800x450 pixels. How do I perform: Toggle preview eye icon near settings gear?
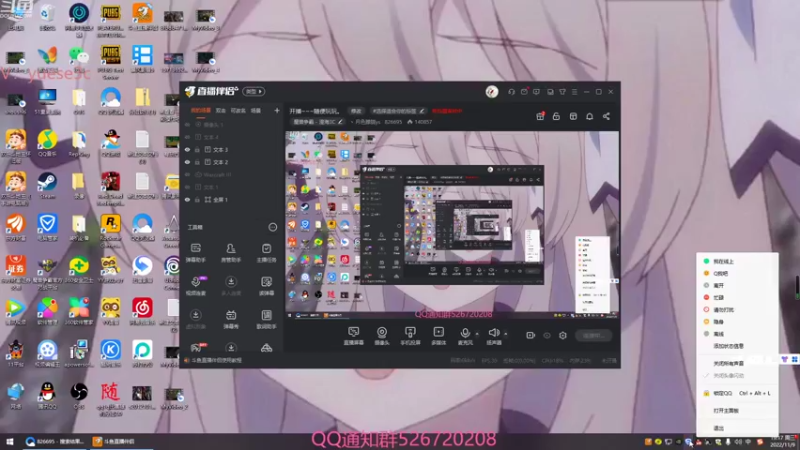[x=547, y=335]
